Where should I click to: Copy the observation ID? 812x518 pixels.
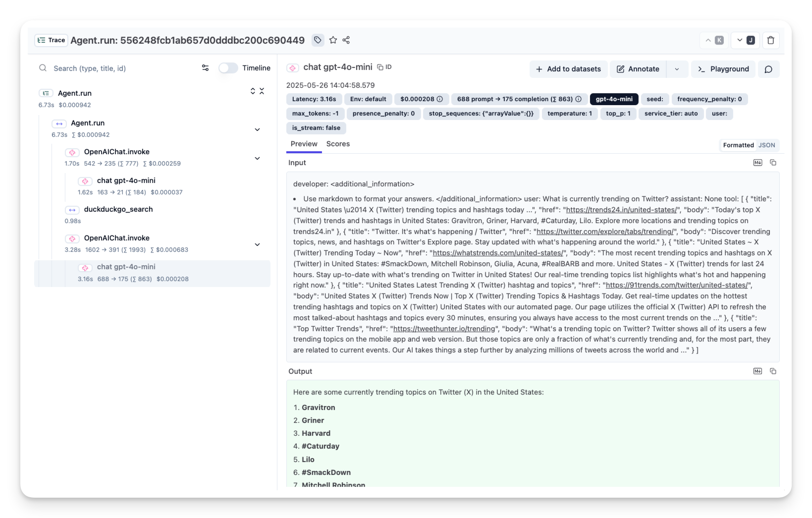384,67
